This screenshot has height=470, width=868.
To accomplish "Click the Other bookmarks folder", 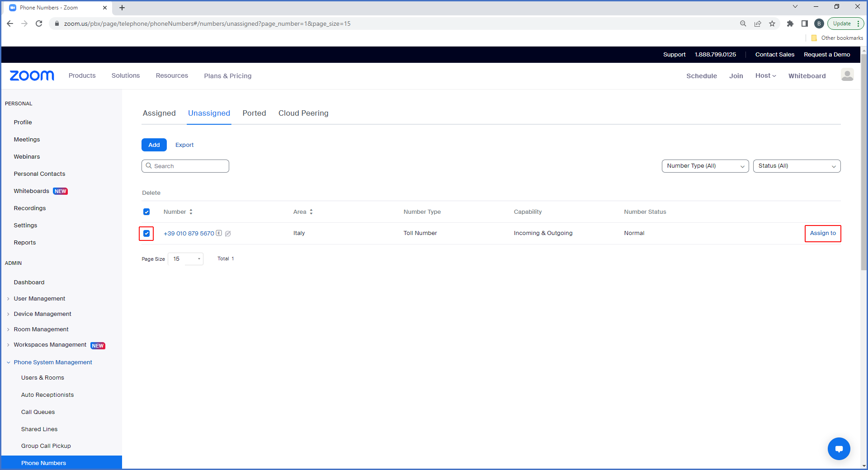I will 837,38.
